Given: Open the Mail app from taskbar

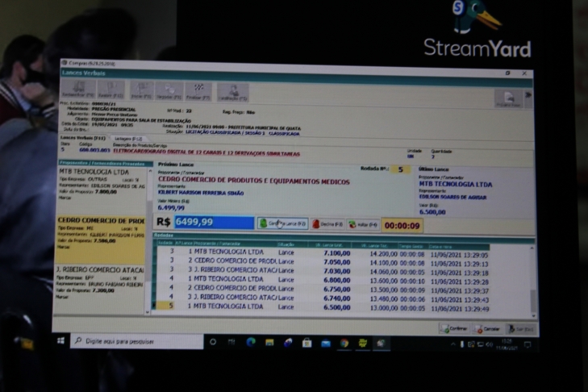Looking at the screenshot, I should (x=326, y=344).
